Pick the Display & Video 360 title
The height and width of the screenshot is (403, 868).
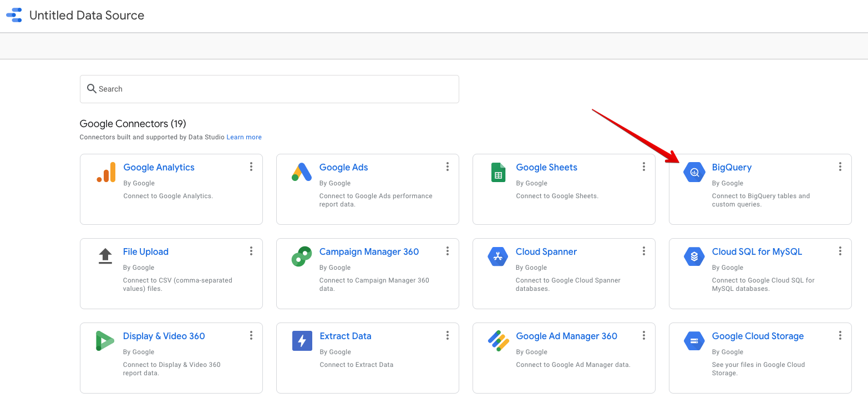coord(164,336)
